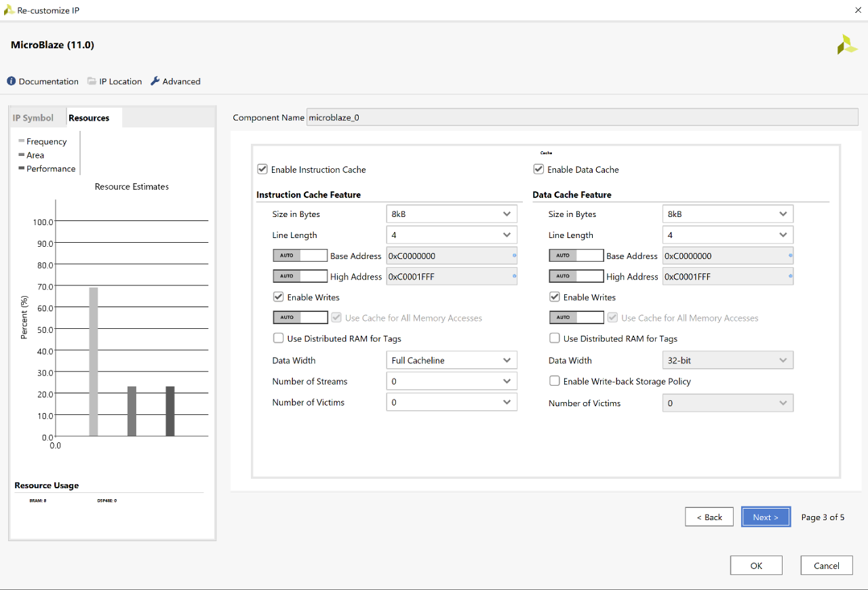Switch AUTO toggle for Instruction Cache Base Address
Image resolution: width=868 pixels, height=590 pixels.
click(300, 256)
